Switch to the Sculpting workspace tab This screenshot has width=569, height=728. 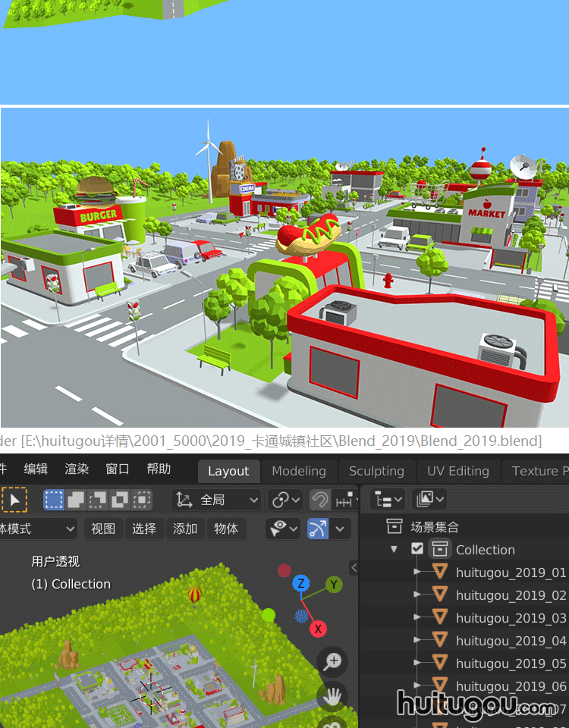[x=376, y=471]
